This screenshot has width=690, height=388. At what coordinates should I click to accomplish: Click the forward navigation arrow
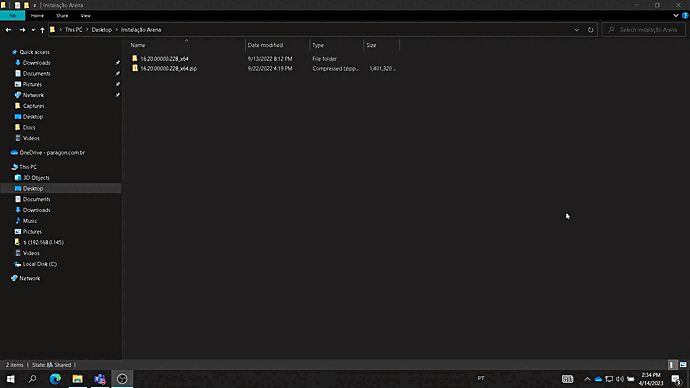(22, 30)
